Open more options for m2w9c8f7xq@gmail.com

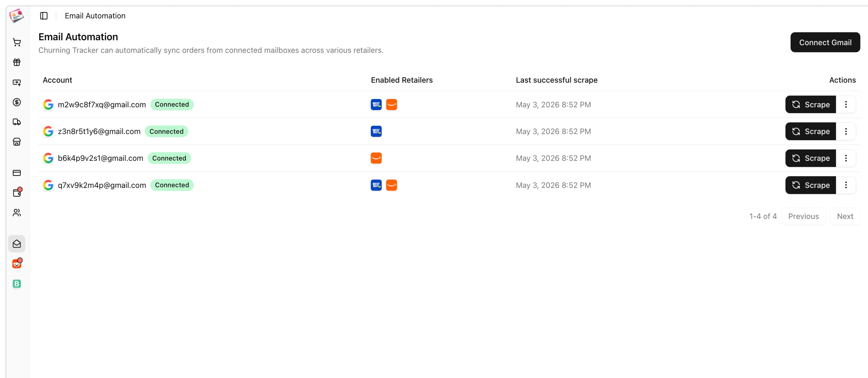846,104
